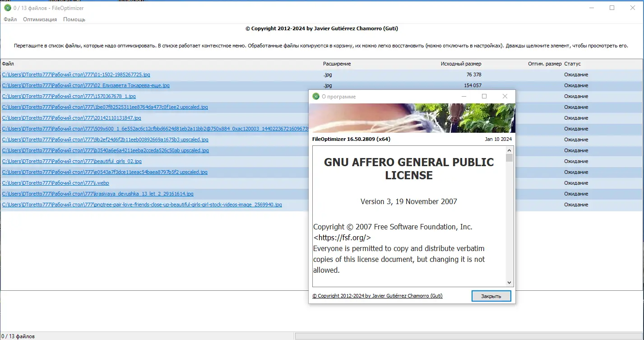
Task: Click the banner image in the About dialog
Action: tap(412, 118)
